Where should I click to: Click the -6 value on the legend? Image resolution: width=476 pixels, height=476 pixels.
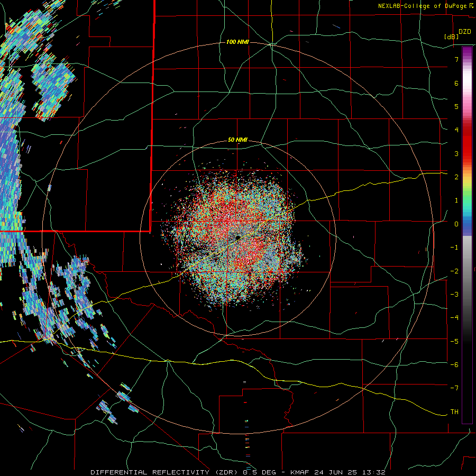[x=454, y=365]
